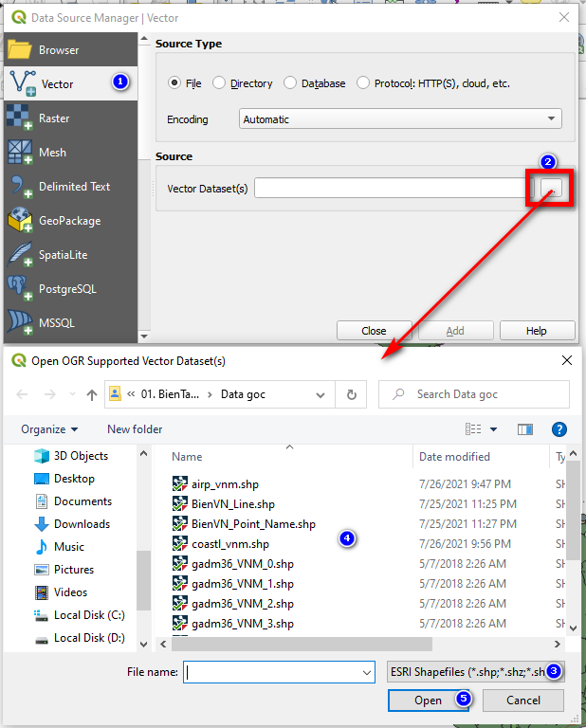The width and height of the screenshot is (586, 728).
Task: Click New folder
Action: 135,429
